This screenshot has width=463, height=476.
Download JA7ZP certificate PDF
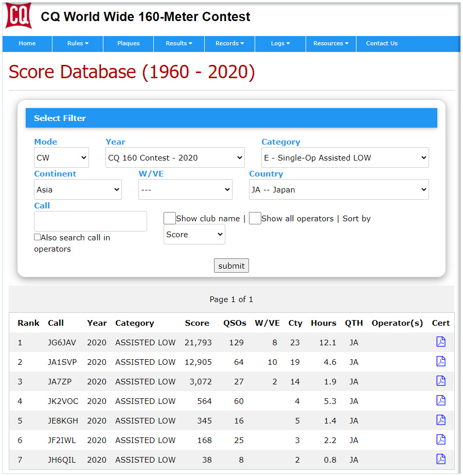[x=441, y=381]
